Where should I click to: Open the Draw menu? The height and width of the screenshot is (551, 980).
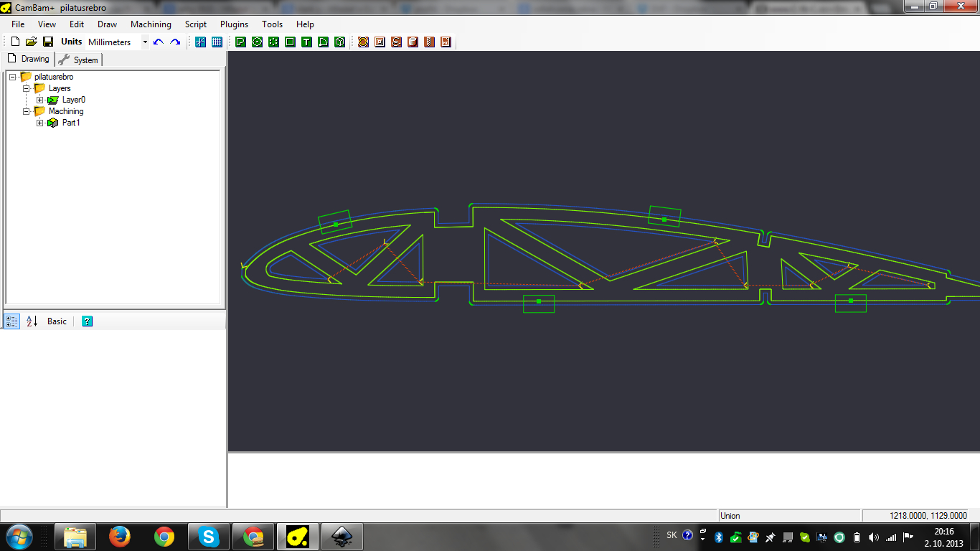pyautogui.click(x=107, y=24)
